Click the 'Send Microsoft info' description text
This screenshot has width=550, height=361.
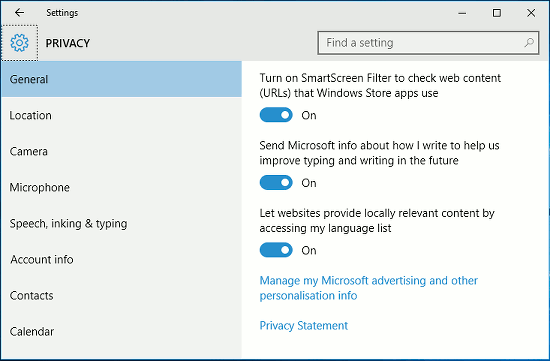click(x=380, y=153)
